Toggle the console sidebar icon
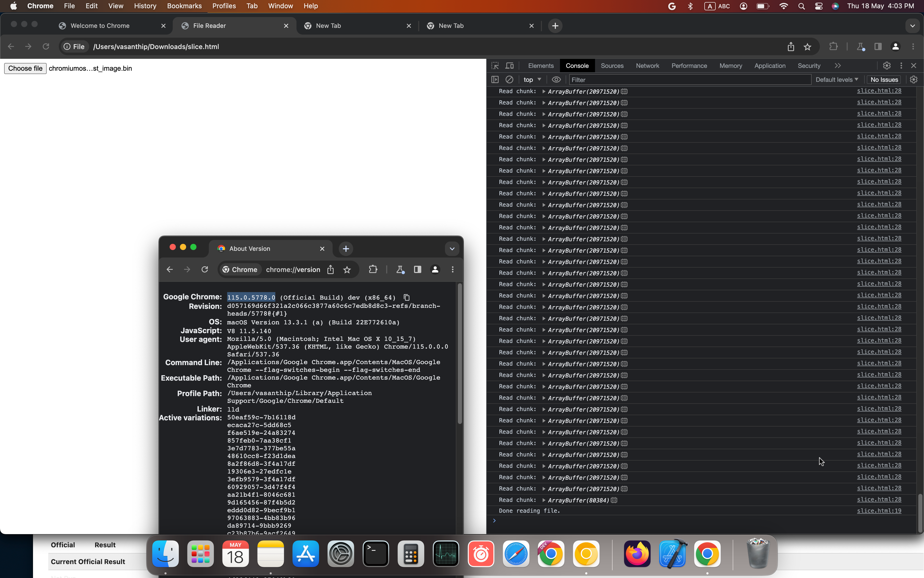Viewport: 924px width, 578px height. tap(495, 79)
